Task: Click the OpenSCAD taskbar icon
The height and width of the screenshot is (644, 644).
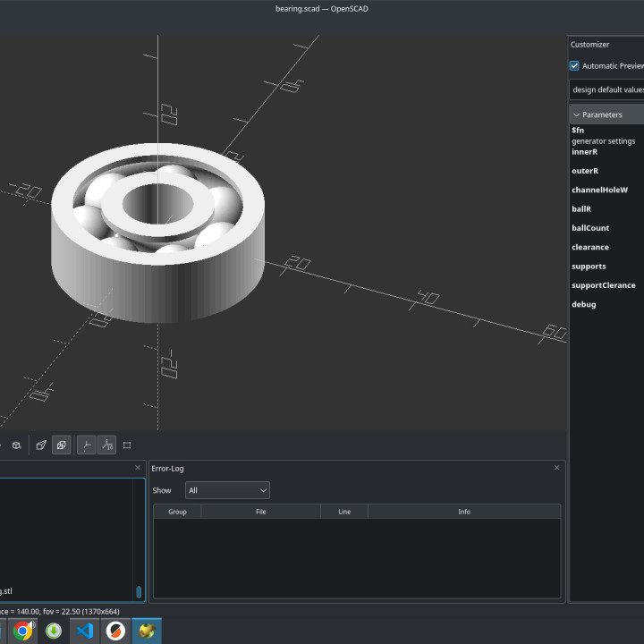Action: [147, 631]
